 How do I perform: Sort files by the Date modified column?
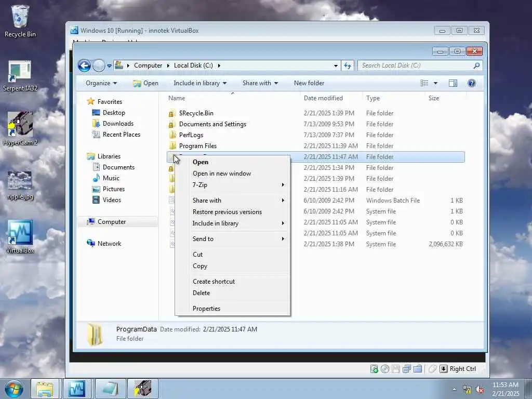(332, 98)
